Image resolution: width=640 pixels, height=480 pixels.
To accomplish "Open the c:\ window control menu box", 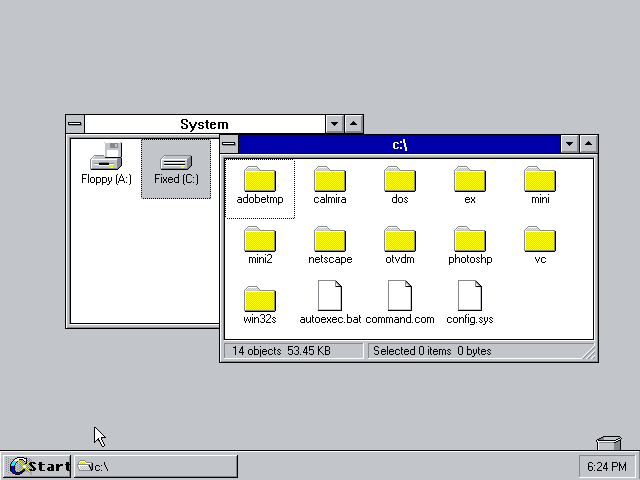I will point(229,145).
